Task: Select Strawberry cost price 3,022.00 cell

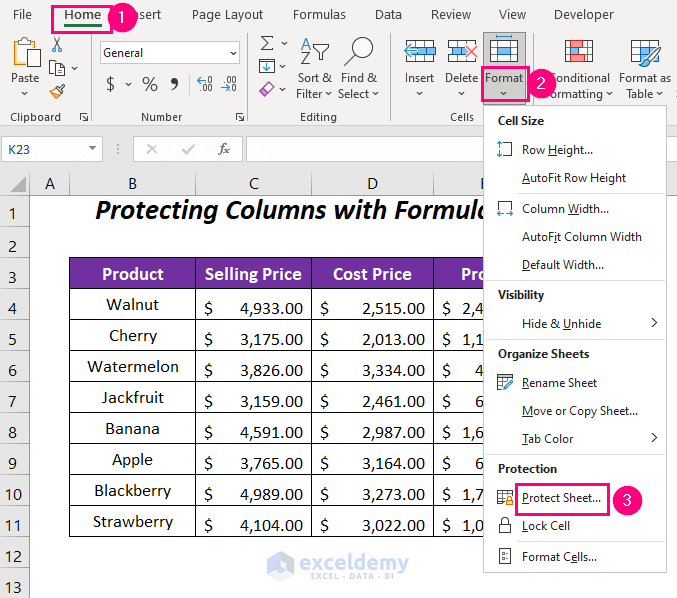Action: pos(372,521)
